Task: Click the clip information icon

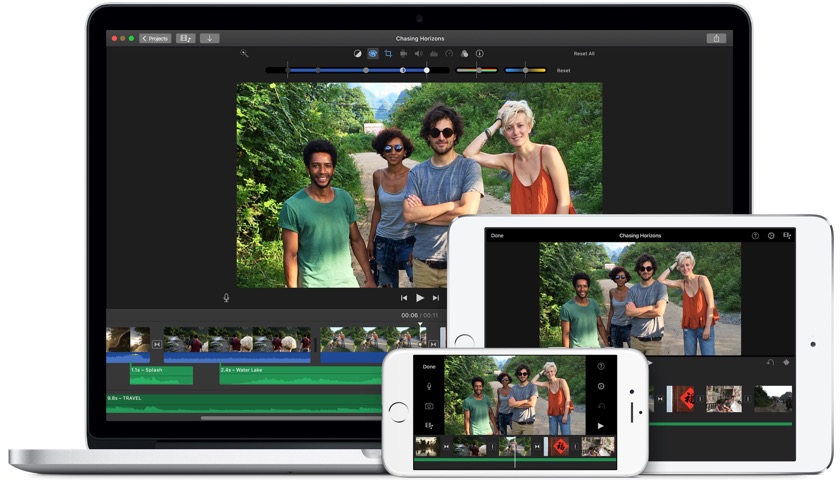Action: tap(479, 53)
